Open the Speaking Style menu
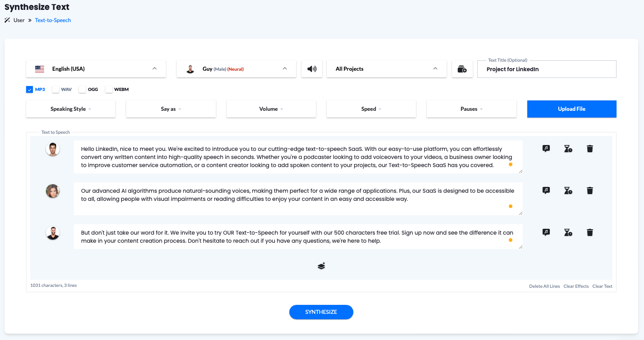Screen dimensions: 644x340 tap(70, 109)
